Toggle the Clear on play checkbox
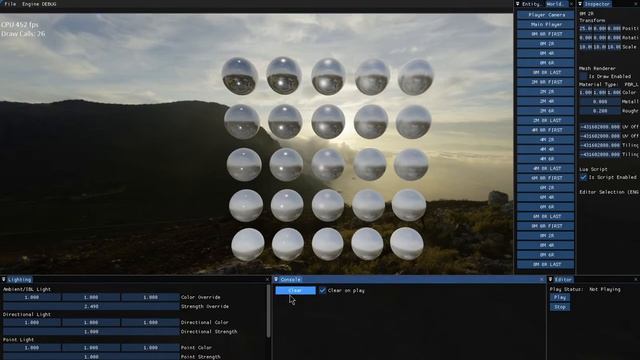Viewport: 640px width, 360px height. [322, 291]
